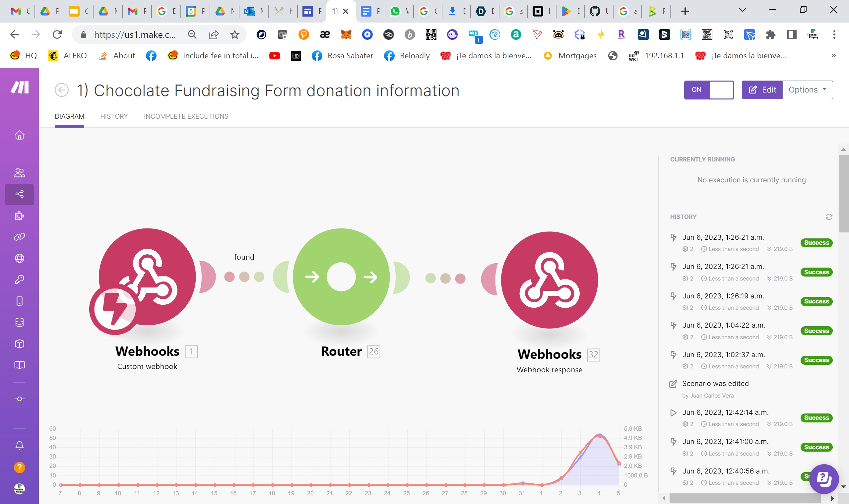Switch to INCOMPLETE EXECUTIONS tab

coord(186,116)
